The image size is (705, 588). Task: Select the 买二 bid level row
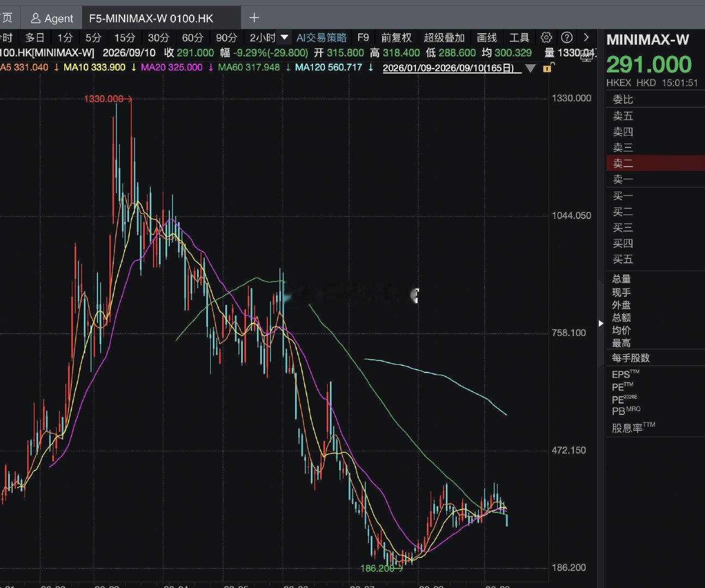[x=655, y=212]
